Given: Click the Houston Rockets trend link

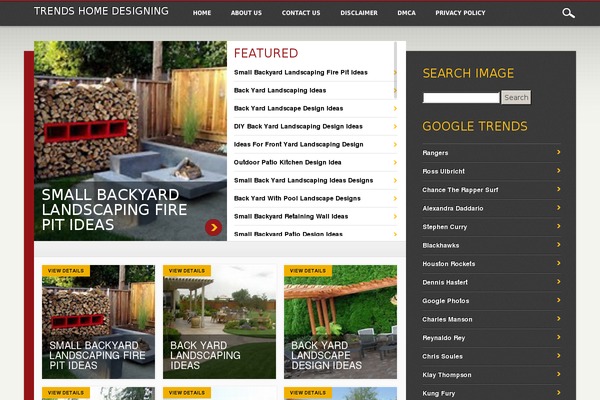Looking at the screenshot, I should (x=448, y=264).
